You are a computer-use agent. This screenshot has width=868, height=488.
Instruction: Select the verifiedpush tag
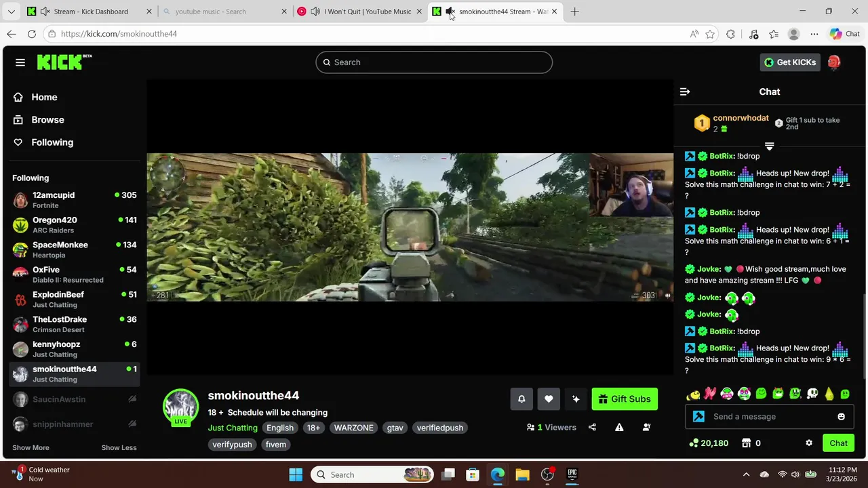coord(440,428)
